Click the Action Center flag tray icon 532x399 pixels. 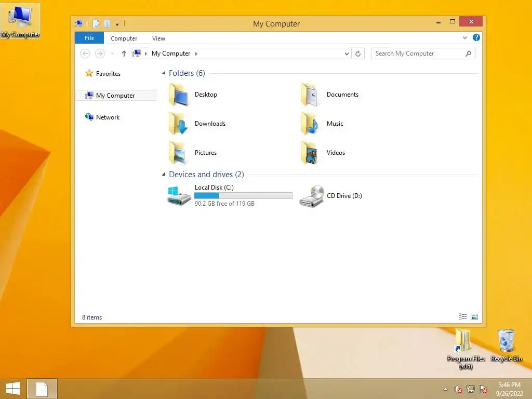(x=483, y=389)
